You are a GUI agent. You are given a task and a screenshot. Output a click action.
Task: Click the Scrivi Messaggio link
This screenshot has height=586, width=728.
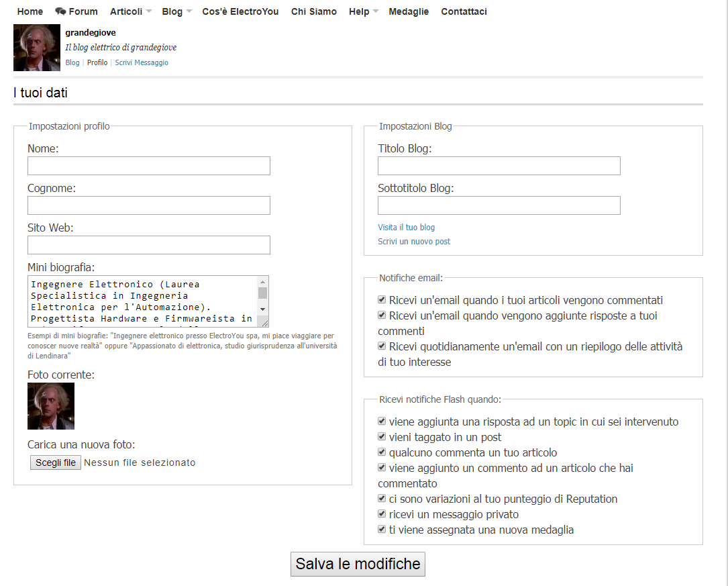[x=142, y=62]
